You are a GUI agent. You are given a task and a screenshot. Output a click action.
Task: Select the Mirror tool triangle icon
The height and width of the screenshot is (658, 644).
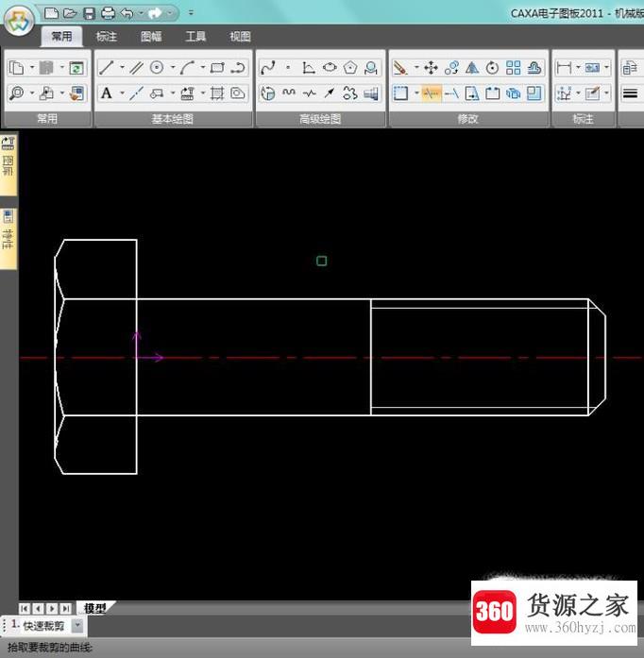point(472,68)
